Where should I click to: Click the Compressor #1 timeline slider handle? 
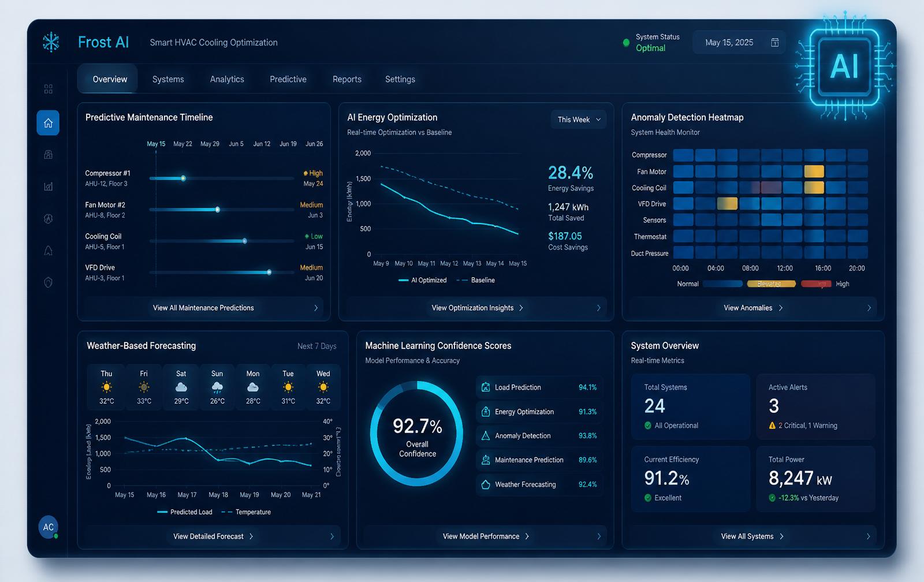(x=183, y=178)
